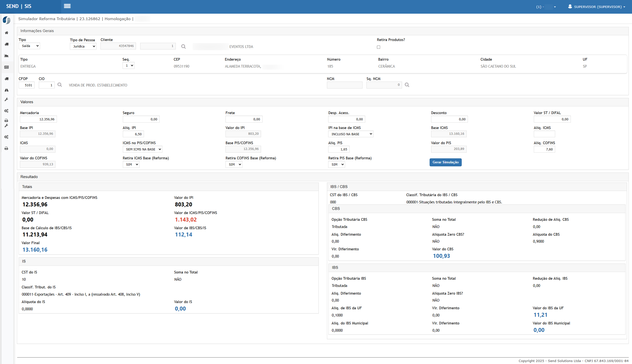
Task: Click the magnifier beside CIO field
Action: coord(59,85)
